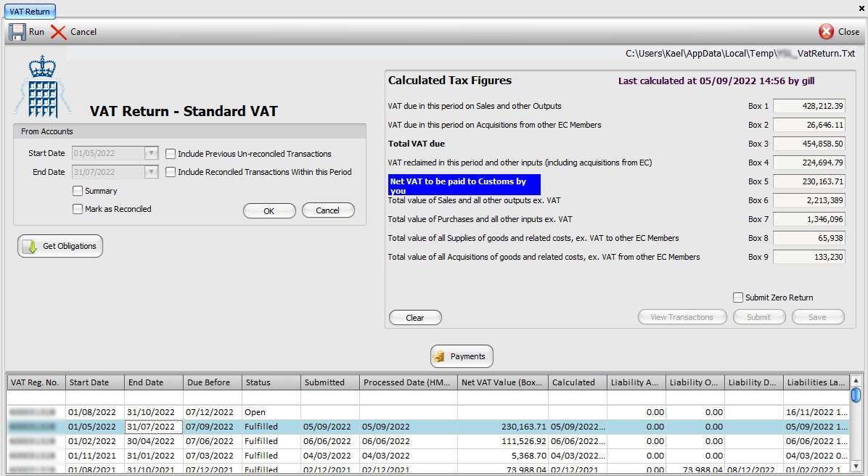Open the Start Date dropdown
Viewport: 868px width, 476px height.
pos(151,154)
